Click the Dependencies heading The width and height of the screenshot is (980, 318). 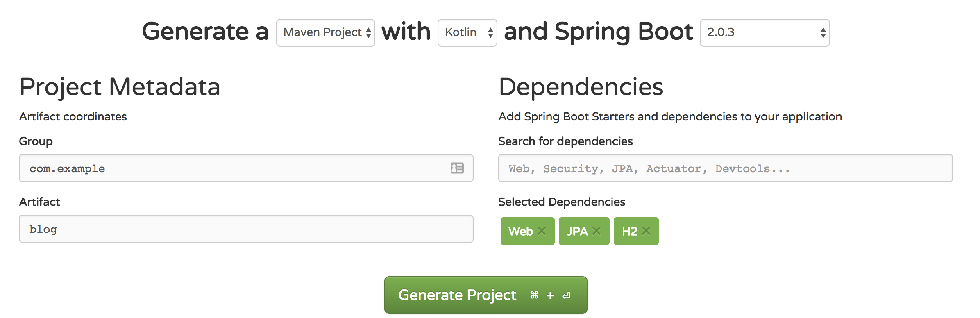(581, 87)
